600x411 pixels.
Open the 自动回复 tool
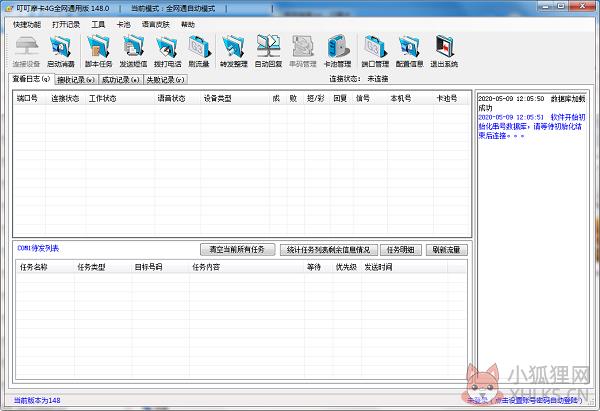point(268,51)
